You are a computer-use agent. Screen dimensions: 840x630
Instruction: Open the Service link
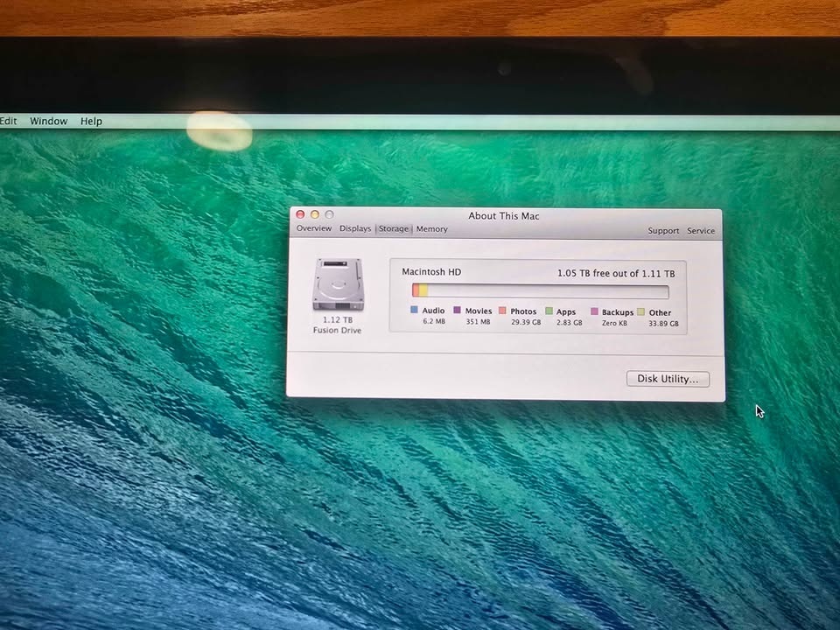click(x=701, y=230)
